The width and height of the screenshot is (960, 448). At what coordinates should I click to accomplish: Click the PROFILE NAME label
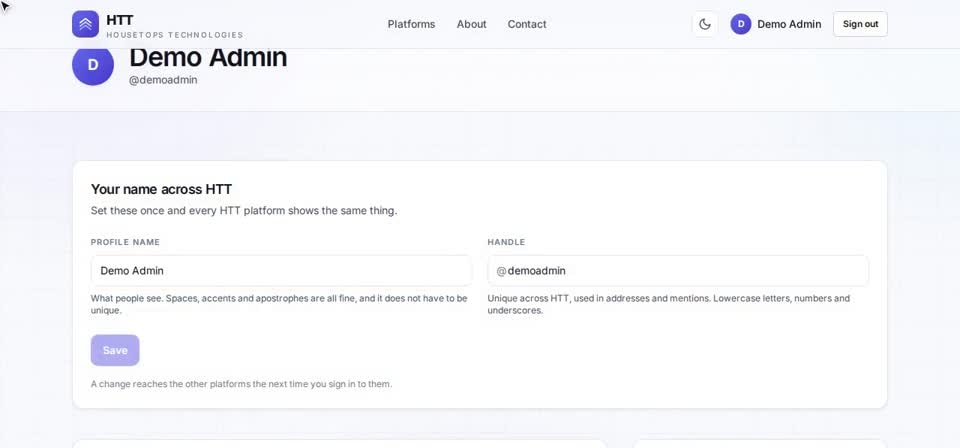tap(126, 242)
